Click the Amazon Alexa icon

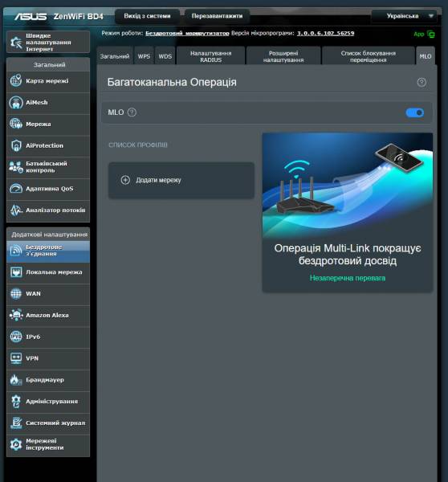(16, 315)
